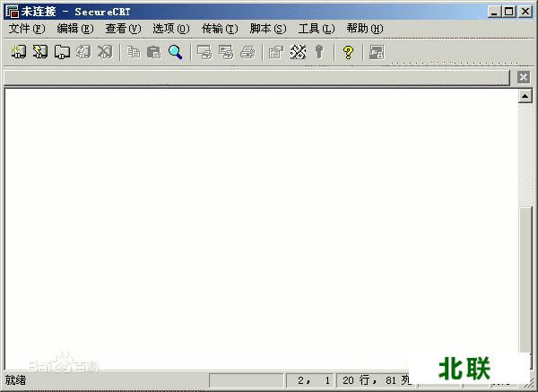The height and width of the screenshot is (392, 538).
Task: Click the vertical scrollbar thumb
Action: (525, 280)
